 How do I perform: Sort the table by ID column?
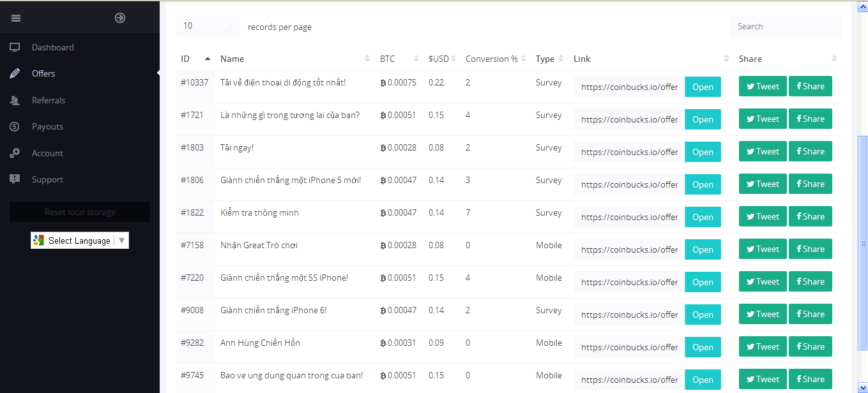point(195,59)
